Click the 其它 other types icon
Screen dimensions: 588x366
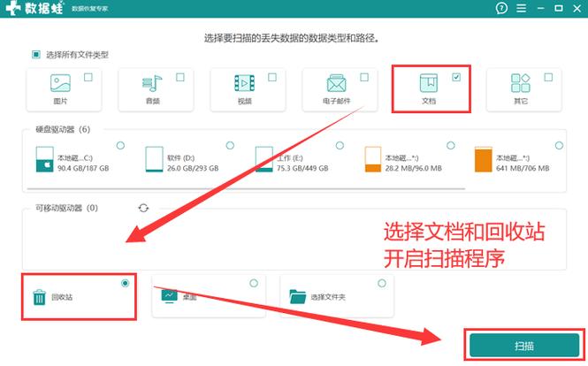point(521,83)
